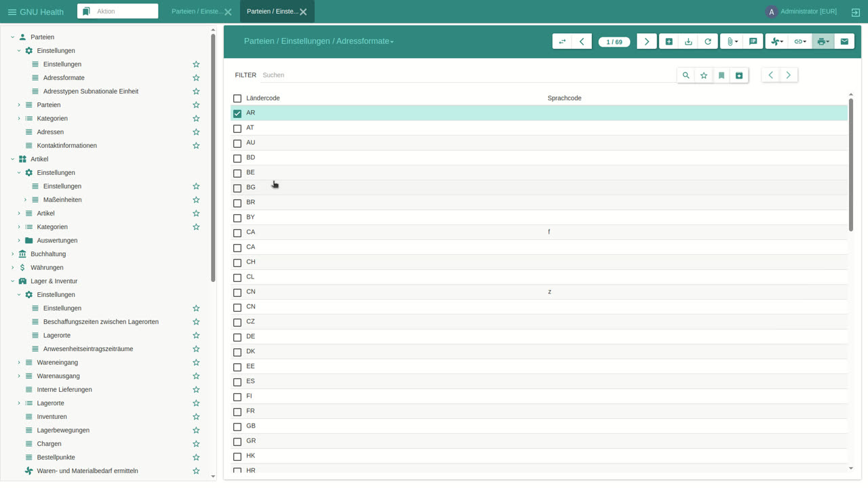Open the notes chat icon
The width and height of the screenshot is (868, 488).
[x=753, y=41]
